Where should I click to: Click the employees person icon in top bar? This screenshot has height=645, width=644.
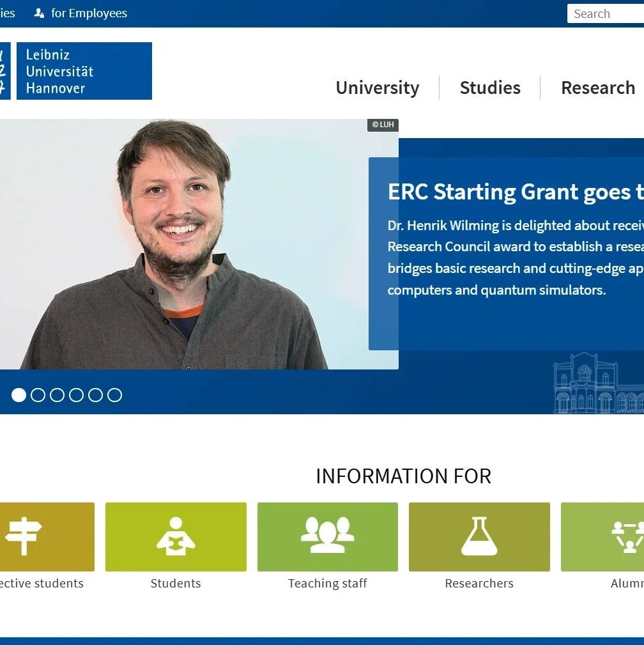coord(39,13)
